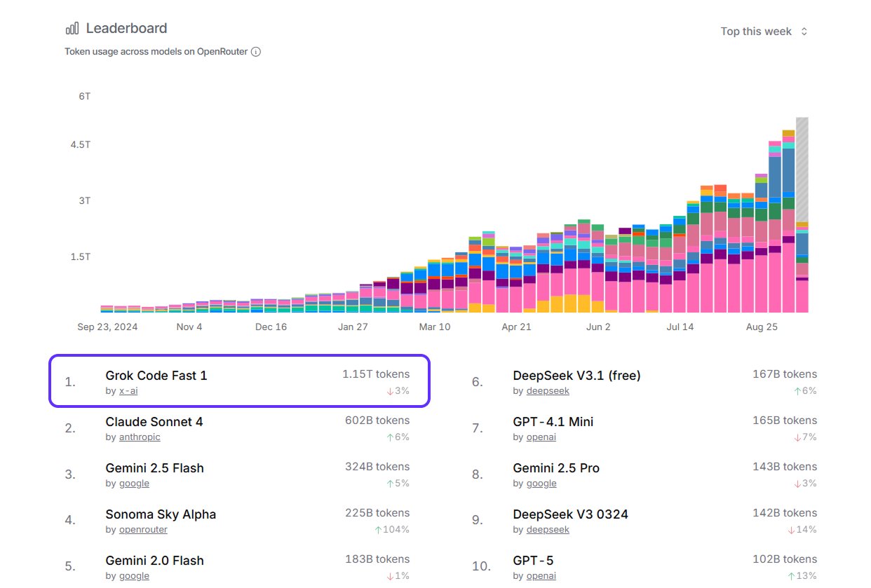Select the highlighted Grok Code Fast 1 entry
This screenshot has width=871, height=588.
click(238, 380)
